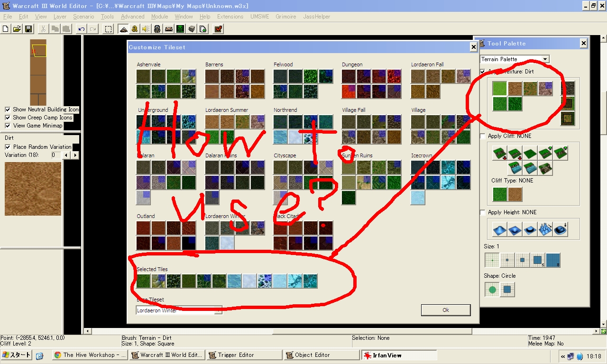Viewport: 607px width, 364px height.
Task: Set brush shape to square
Action: [x=507, y=290]
